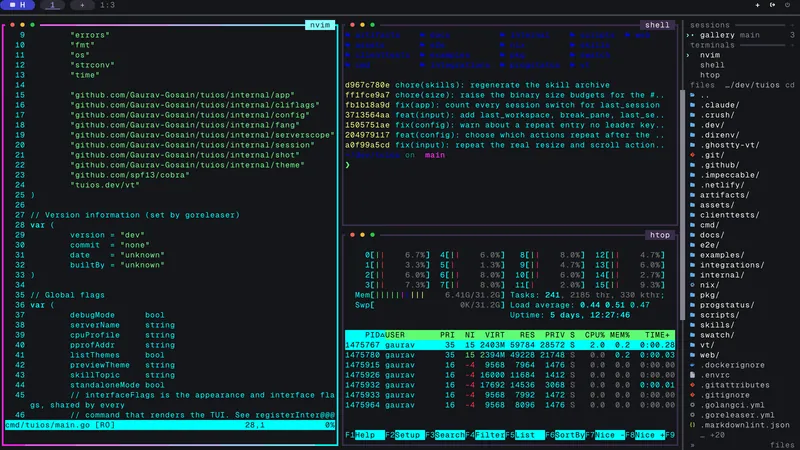The width and height of the screenshot is (800, 450).
Task: Click htop F6 SortBy
Action: [565, 435]
